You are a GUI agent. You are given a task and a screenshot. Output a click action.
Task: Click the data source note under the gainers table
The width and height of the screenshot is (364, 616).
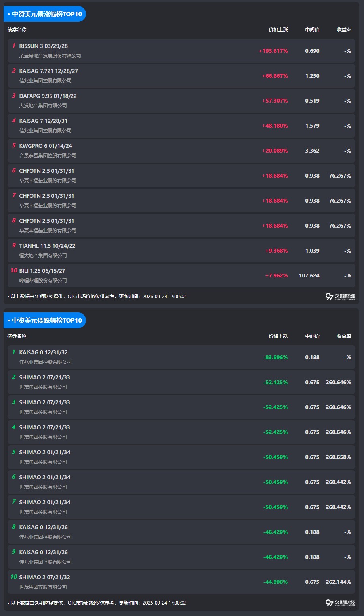tap(97, 297)
